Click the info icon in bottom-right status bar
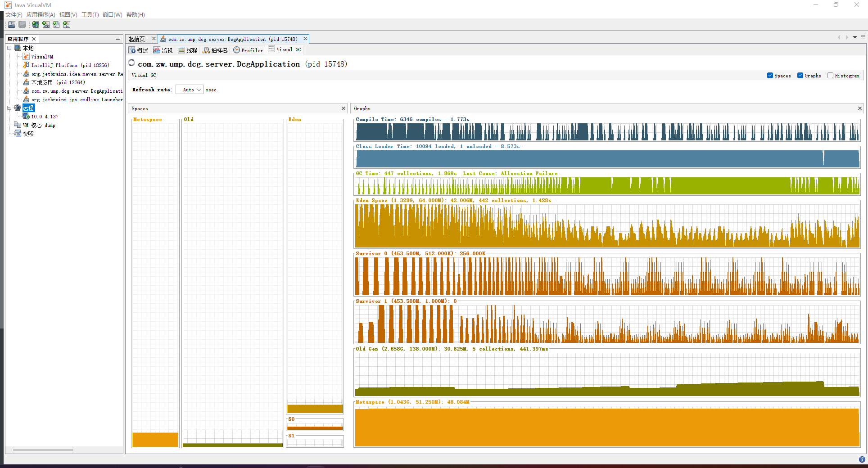This screenshot has width=868, height=468. point(862,459)
